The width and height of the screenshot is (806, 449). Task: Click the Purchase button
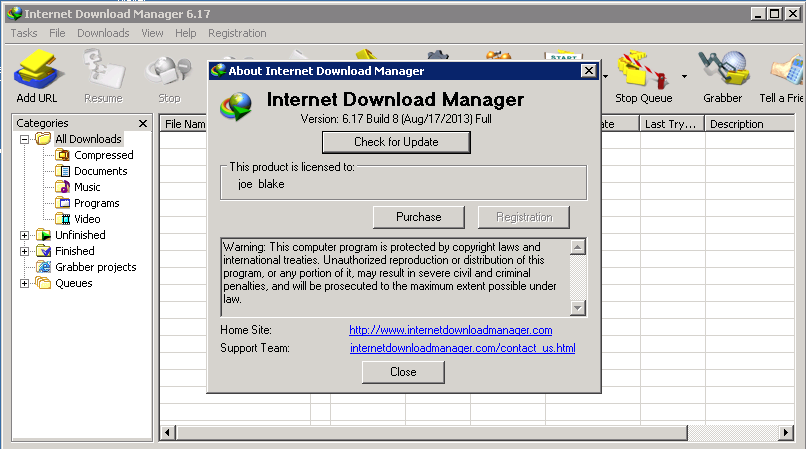point(418,217)
